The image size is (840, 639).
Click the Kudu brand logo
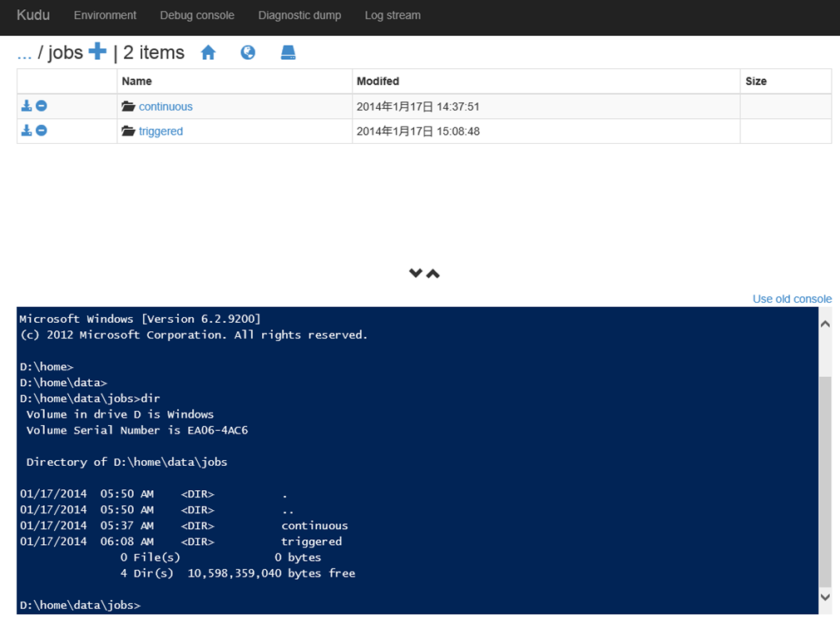[33, 15]
